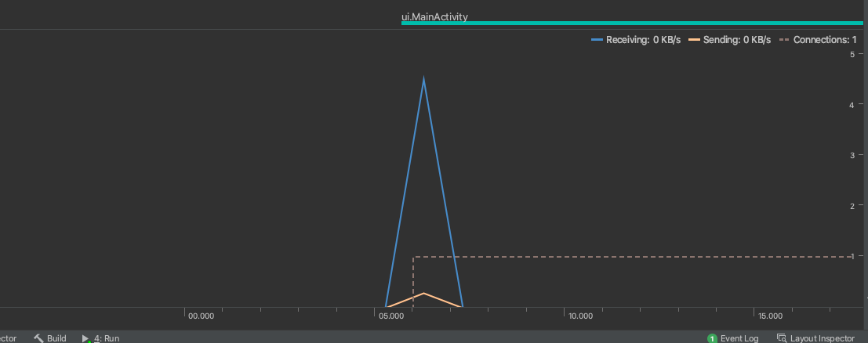868x343 pixels.
Task: Jump to the 15.000 timeline marker
Action: pos(770,316)
